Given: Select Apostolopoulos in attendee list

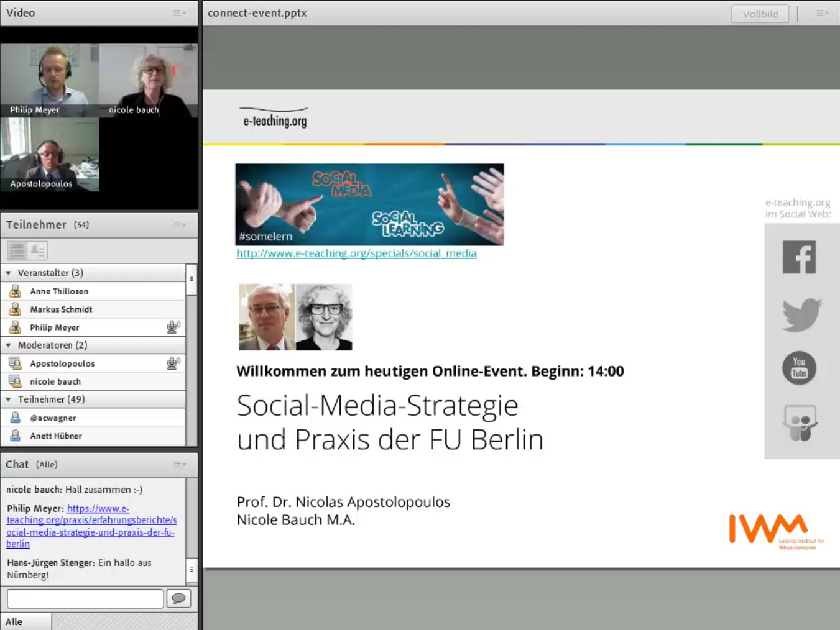Looking at the screenshot, I should tap(93, 363).
